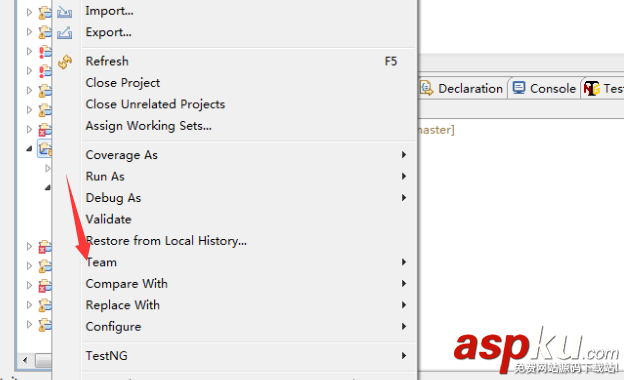
Task: Click the Import icon in the context menu
Action: (x=64, y=12)
